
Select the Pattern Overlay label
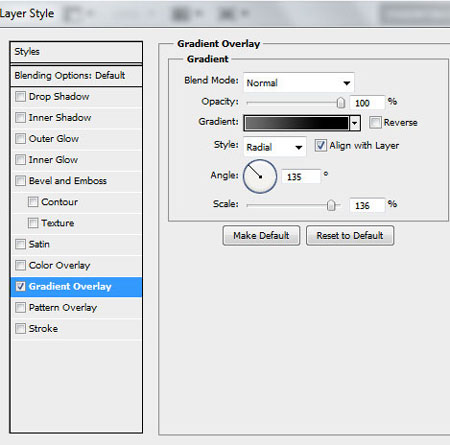[x=63, y=308]
